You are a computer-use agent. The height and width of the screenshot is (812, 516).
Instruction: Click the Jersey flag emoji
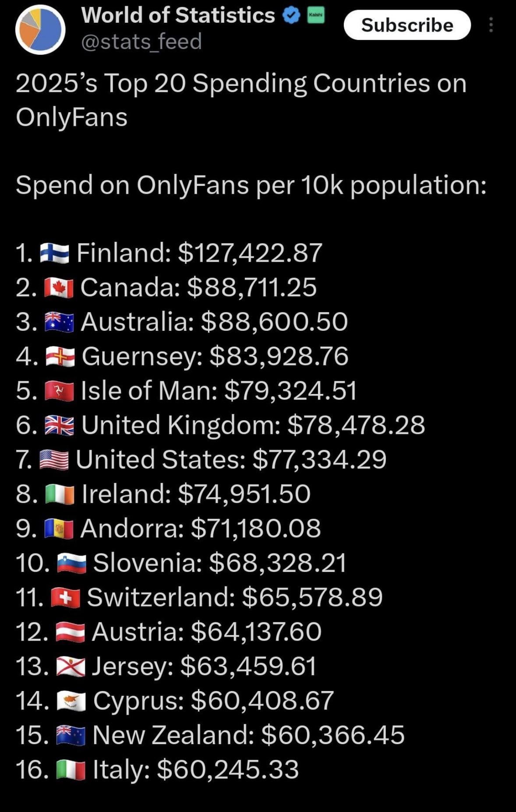pyautogui.click(x=71, y=667)
